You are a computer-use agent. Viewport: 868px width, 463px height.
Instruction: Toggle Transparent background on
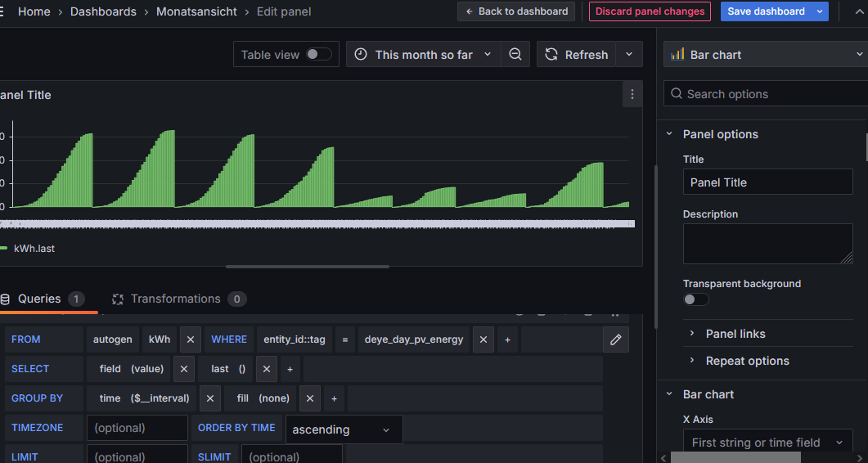695,299
